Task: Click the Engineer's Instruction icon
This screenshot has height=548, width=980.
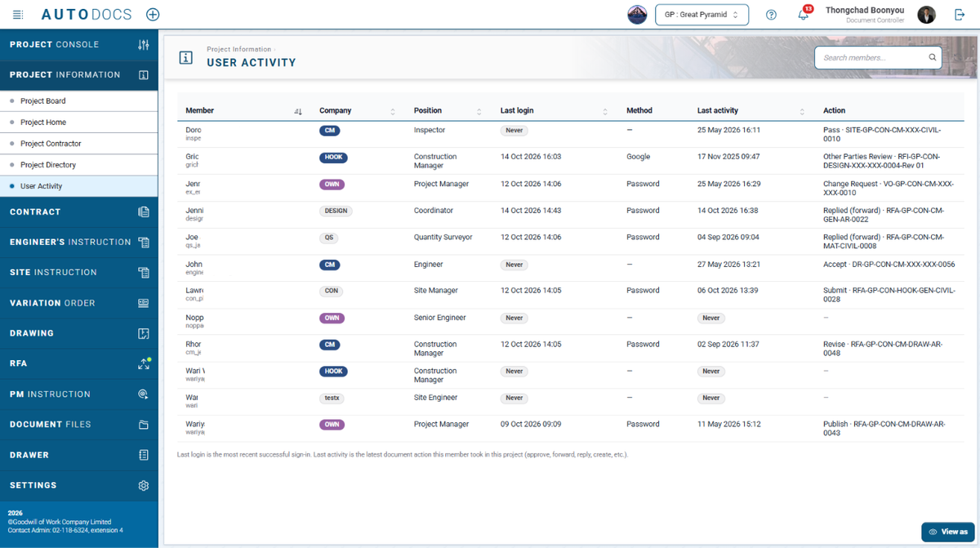Action: click(144, 243)
